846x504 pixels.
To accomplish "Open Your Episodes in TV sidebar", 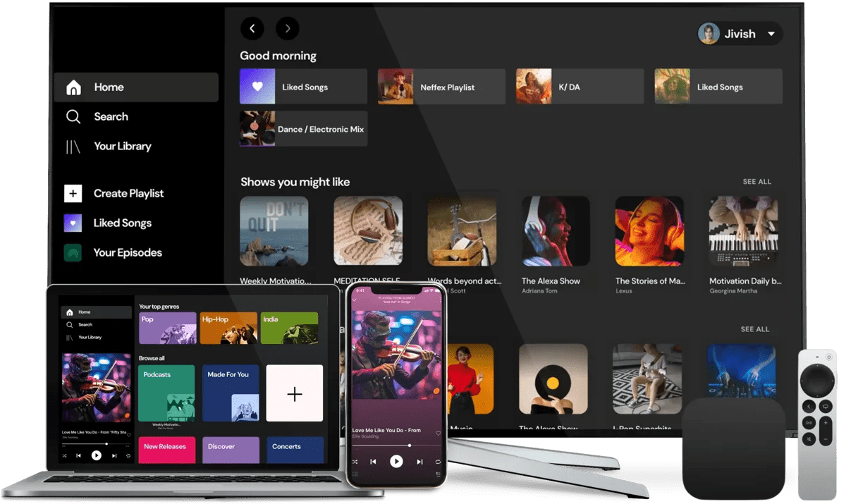I will [113, 252].
